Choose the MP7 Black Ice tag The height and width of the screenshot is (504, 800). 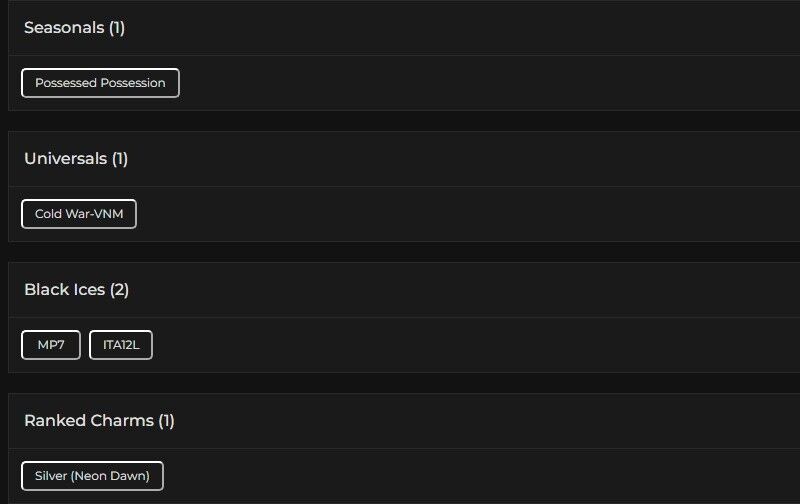(51, 345)
